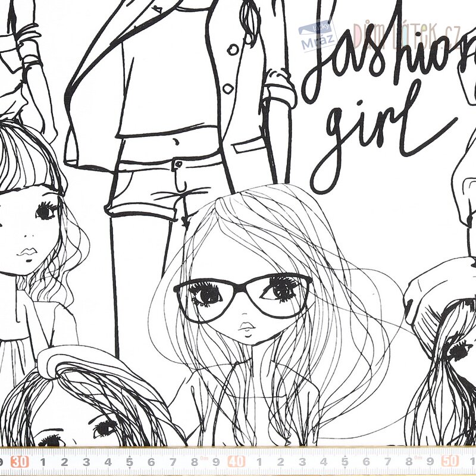Click the left eye of the glasses girl
The width and height of the screenshot is (476, 476).
[205, 293]
